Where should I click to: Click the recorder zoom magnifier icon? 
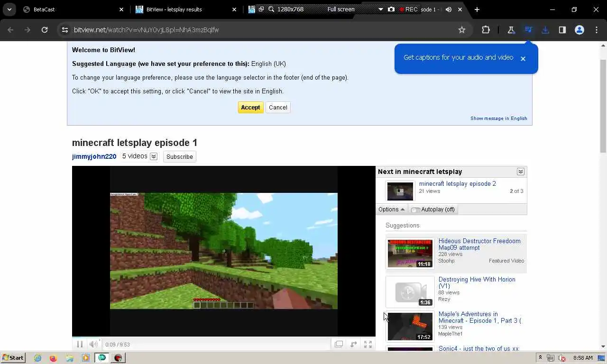click(x=271, y=9)
